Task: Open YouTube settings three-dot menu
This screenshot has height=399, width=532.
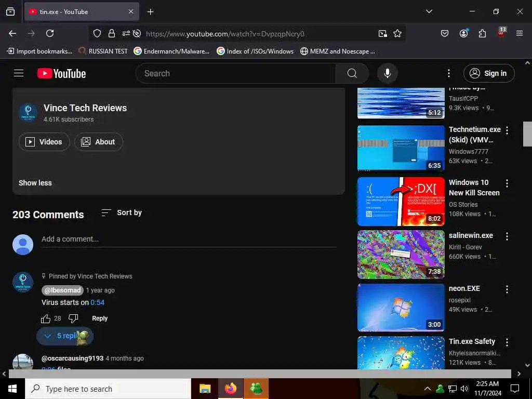Action: pos(448,73)
